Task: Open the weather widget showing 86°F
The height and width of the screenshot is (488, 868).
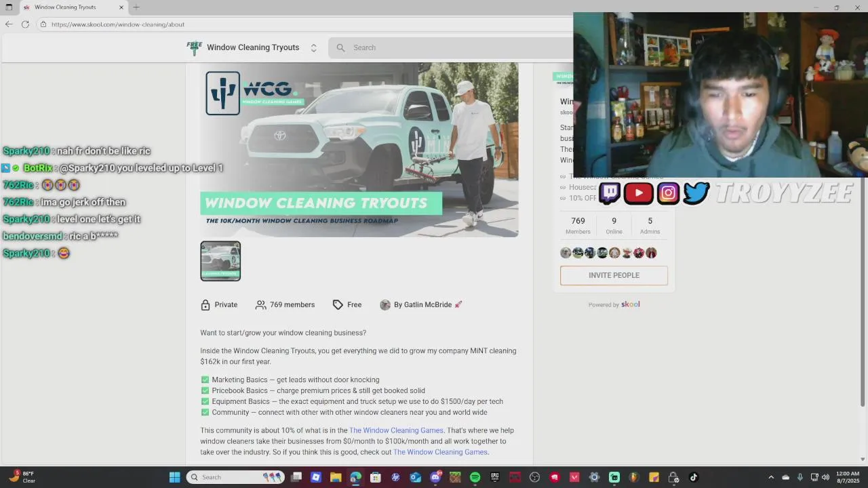Action: 22,477
